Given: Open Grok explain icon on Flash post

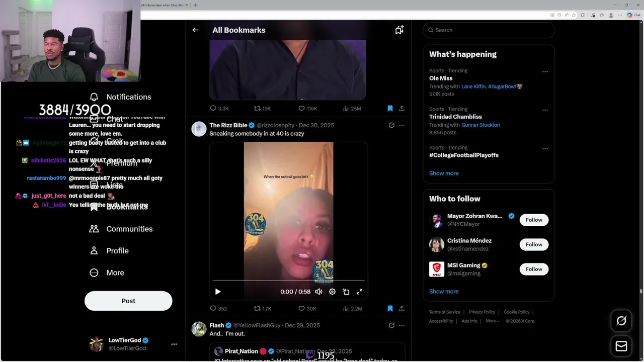Looking at the screenshot, I should click(391, 325).
